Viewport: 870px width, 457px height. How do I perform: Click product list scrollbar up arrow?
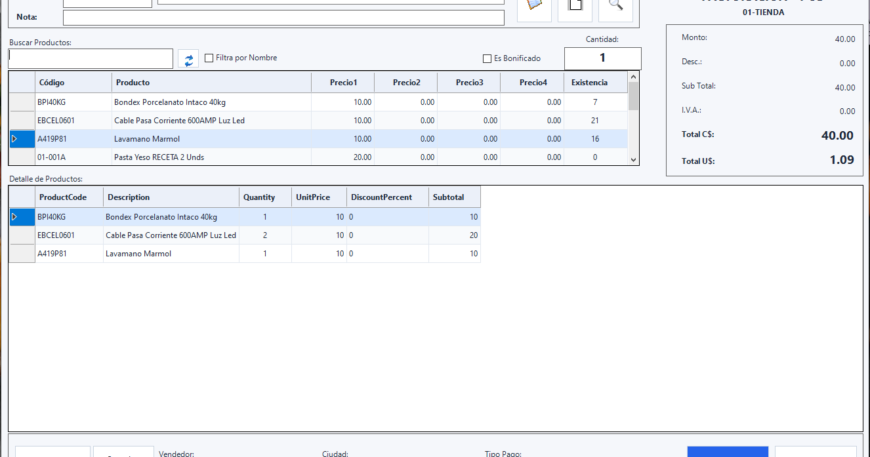(x=633, y=77)
